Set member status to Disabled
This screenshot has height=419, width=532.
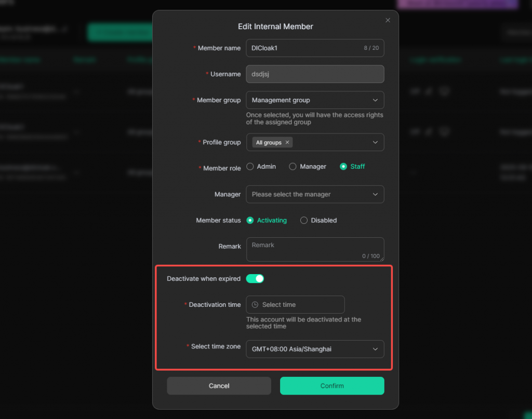tap(304, 220)
